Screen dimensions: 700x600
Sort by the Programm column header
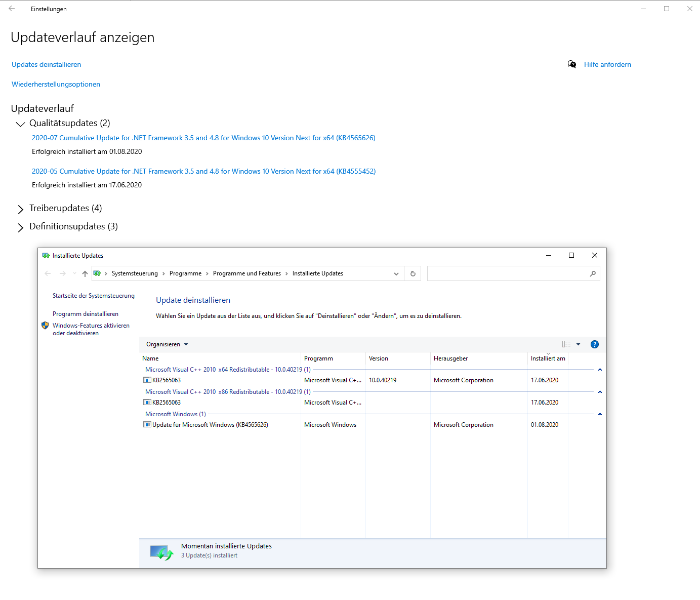333,358
